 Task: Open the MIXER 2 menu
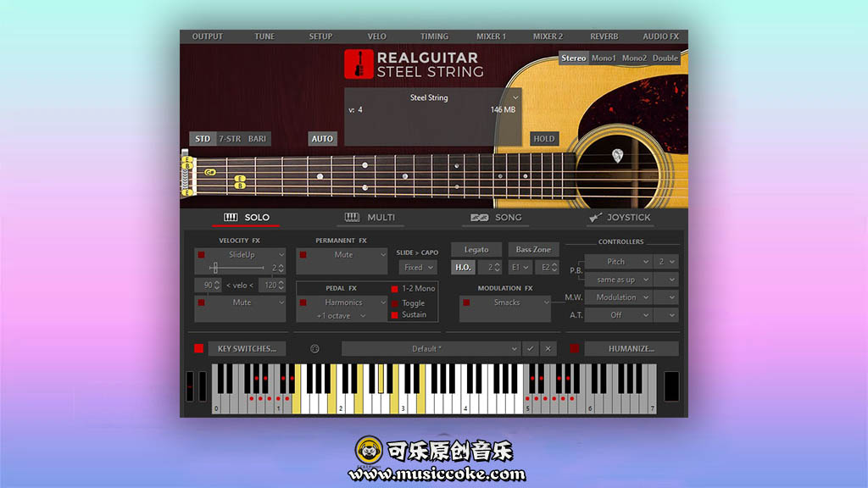pos(548,36)
